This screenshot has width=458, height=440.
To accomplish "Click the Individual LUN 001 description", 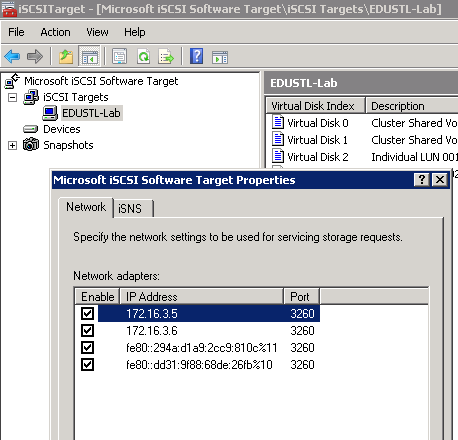I will tap(414, 157).
